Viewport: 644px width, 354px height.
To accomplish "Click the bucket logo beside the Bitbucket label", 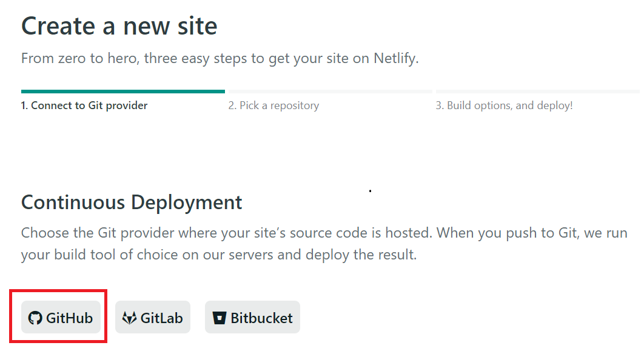I will [x=219, y=317].
